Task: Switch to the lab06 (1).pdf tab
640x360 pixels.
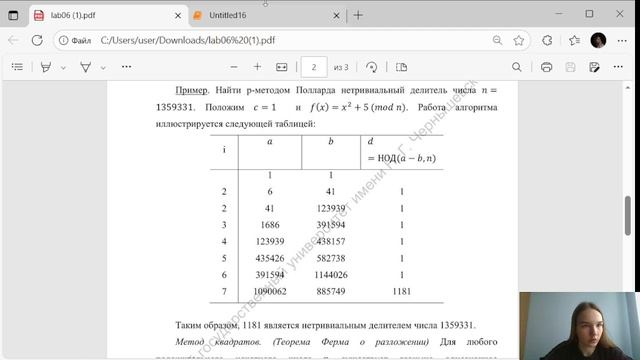Action: coord(108,16)
